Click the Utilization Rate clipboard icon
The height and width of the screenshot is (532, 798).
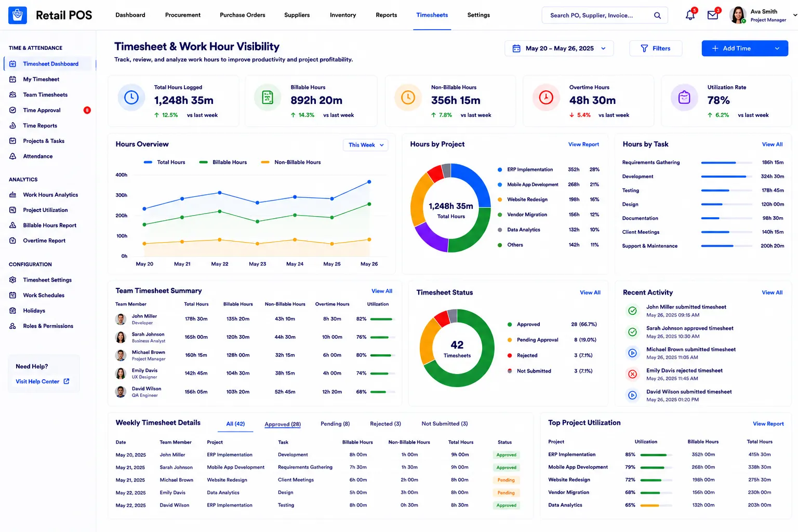coord(684,98)
